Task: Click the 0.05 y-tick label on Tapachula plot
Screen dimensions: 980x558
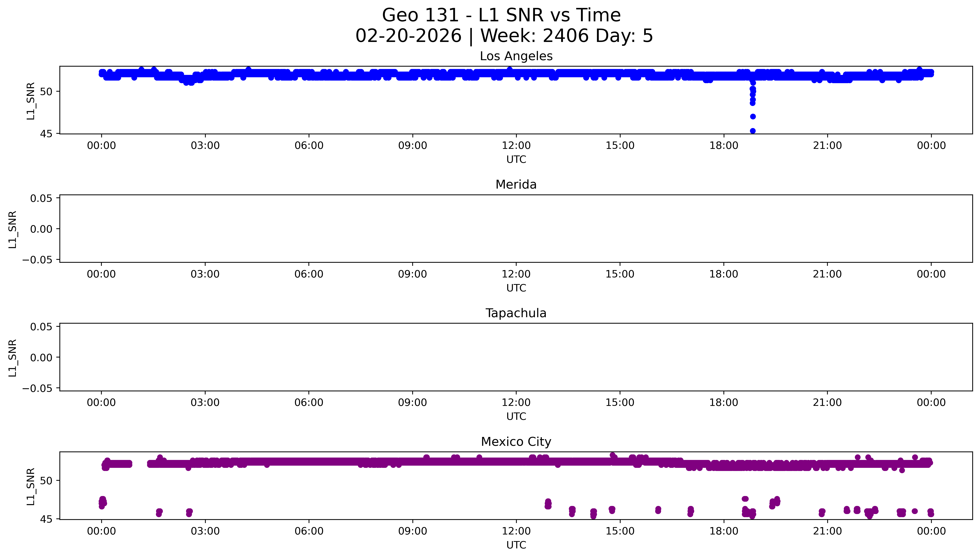Action: click(41, 327)
